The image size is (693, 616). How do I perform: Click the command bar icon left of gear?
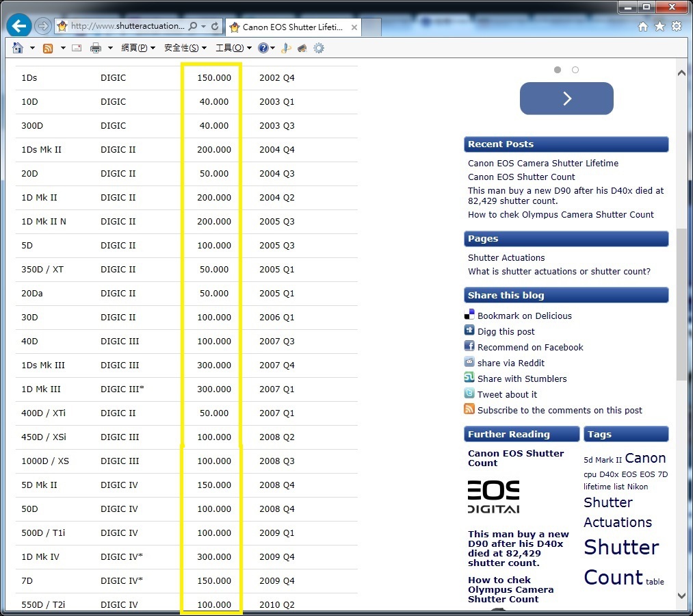[x=302, y=48]
